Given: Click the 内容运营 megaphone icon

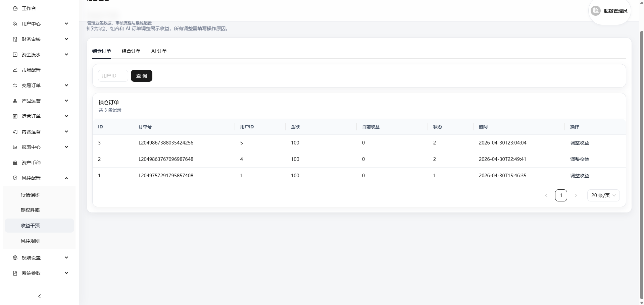Looking at the screenshot, I should click(x=15, y=132).
